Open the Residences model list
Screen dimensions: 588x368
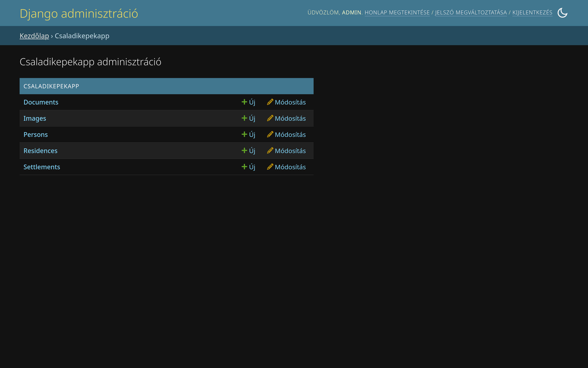pyautogui.click(x=40, y=151)
